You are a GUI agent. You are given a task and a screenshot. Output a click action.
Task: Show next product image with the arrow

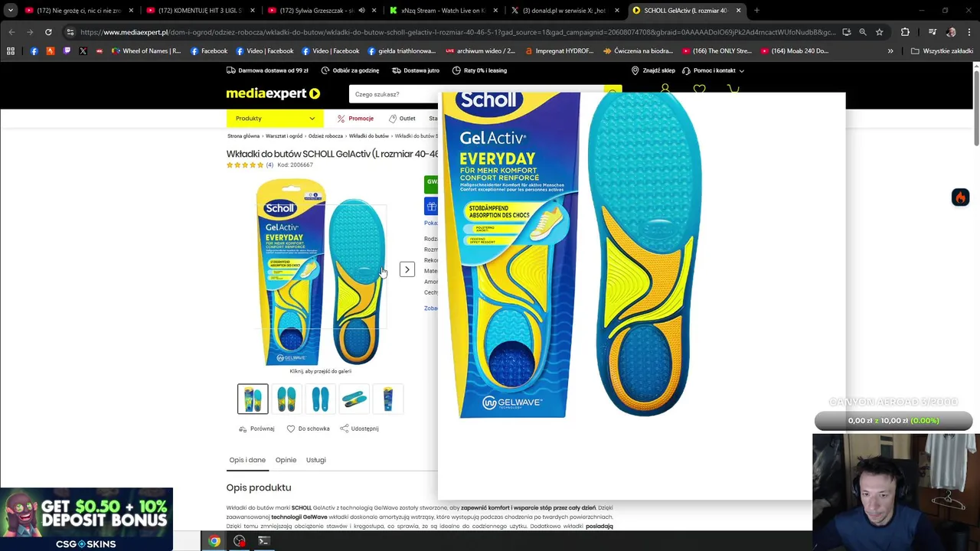[407, 269]
